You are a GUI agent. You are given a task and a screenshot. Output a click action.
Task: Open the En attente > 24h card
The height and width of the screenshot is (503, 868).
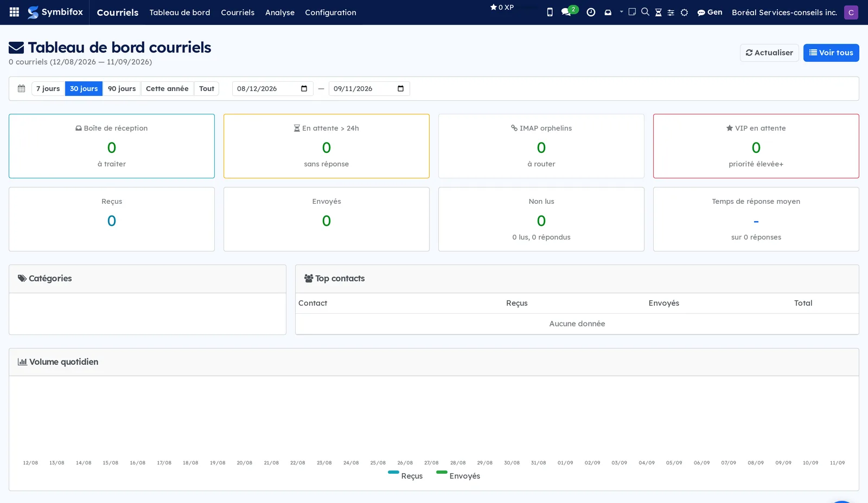pyautogui.click(x=327, y=146)
